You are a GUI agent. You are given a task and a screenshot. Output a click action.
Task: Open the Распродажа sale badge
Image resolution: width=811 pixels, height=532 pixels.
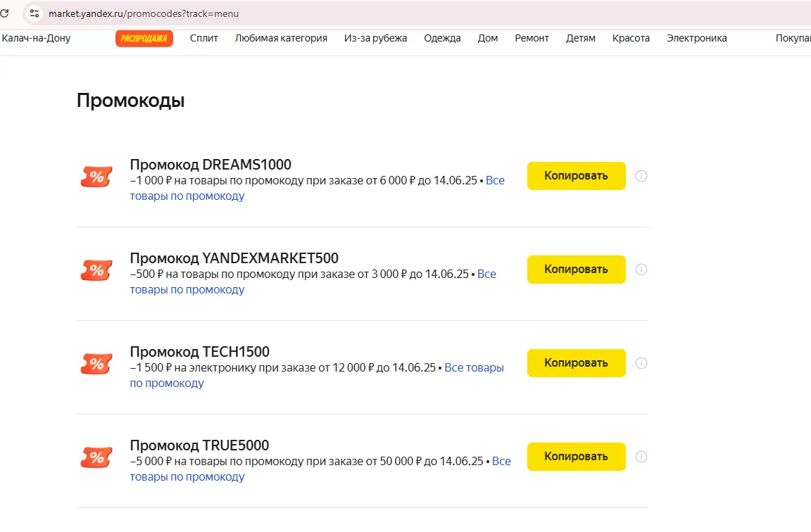tap(144, 38)
